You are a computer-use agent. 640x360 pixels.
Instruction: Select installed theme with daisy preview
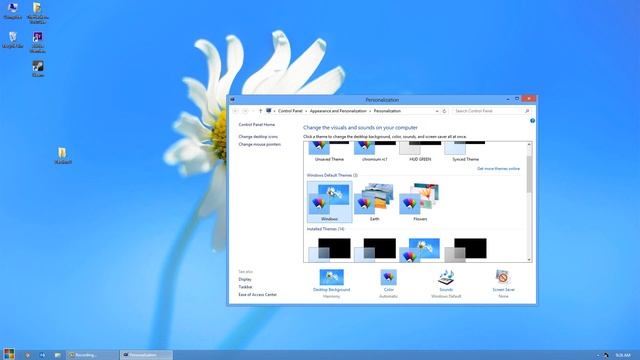(x=420, y=250)
